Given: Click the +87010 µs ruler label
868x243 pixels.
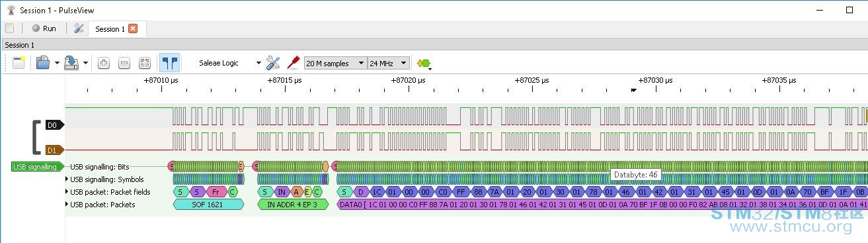Looking at the screenshot, I should pyautogui.click(x=161, y=79).
